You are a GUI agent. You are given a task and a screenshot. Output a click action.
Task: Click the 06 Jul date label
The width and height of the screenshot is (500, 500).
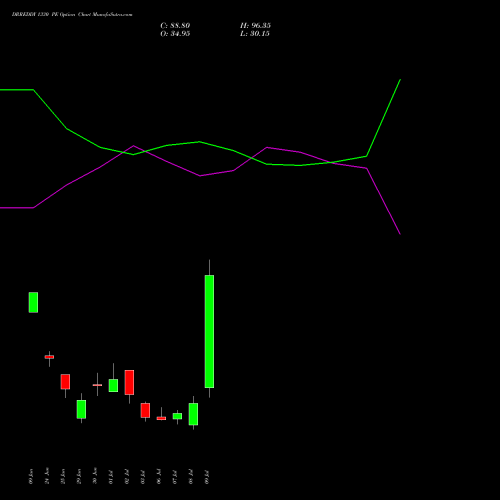point(159,477)
